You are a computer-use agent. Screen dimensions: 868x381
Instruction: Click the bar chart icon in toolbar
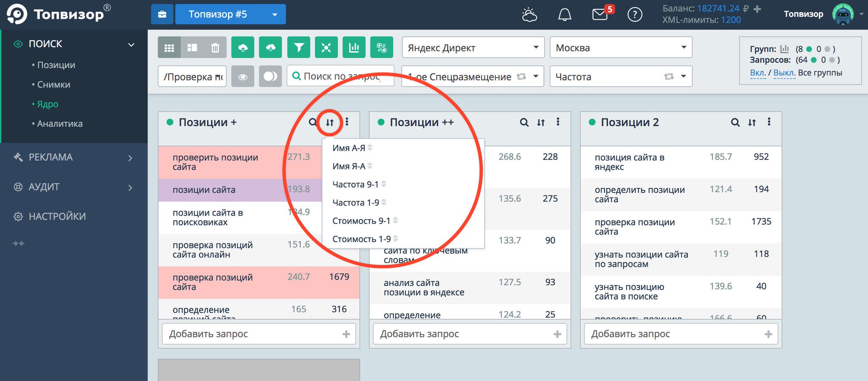(x=354, y=48)
